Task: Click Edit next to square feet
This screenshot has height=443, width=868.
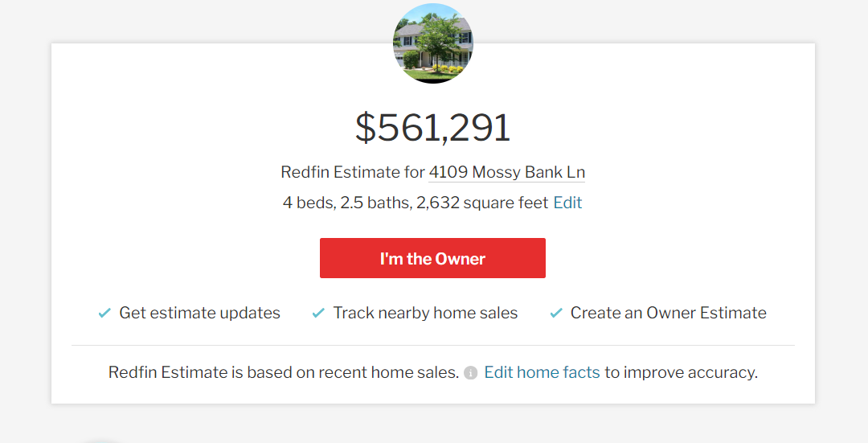Action: 567,203
